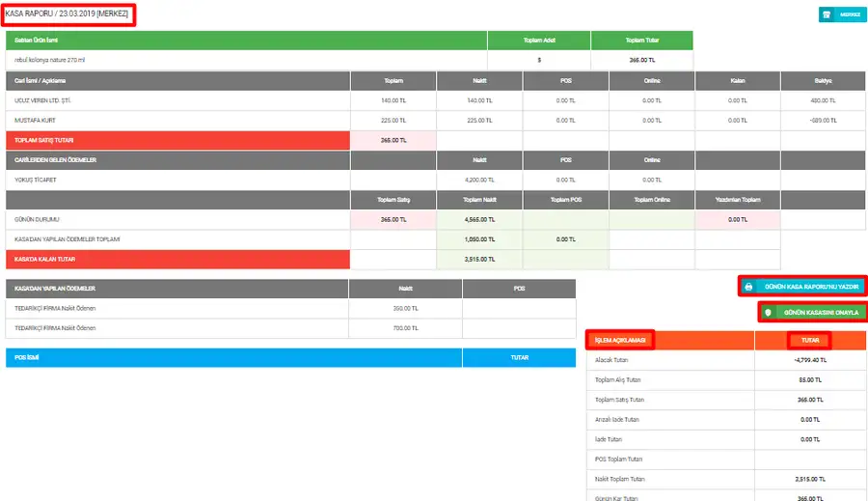
Task: Select the İade Tutarı row label
Action: (608, 439)
